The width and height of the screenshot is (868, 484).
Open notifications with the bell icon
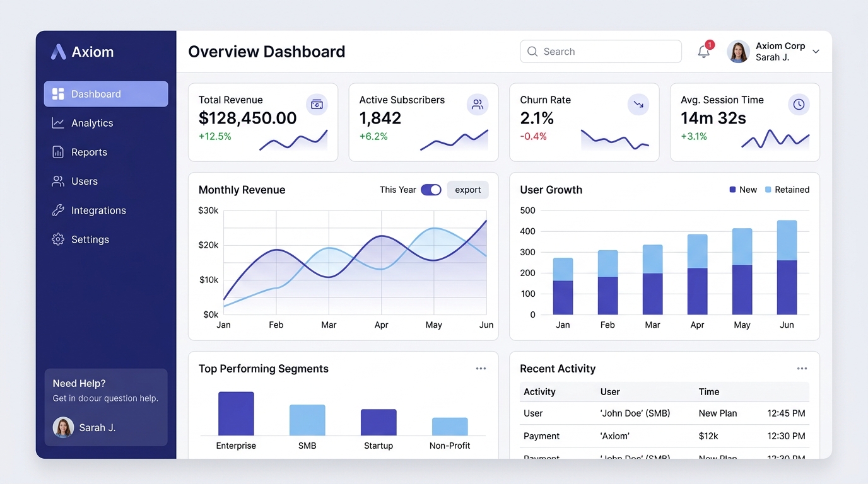(x=704, y=52)
